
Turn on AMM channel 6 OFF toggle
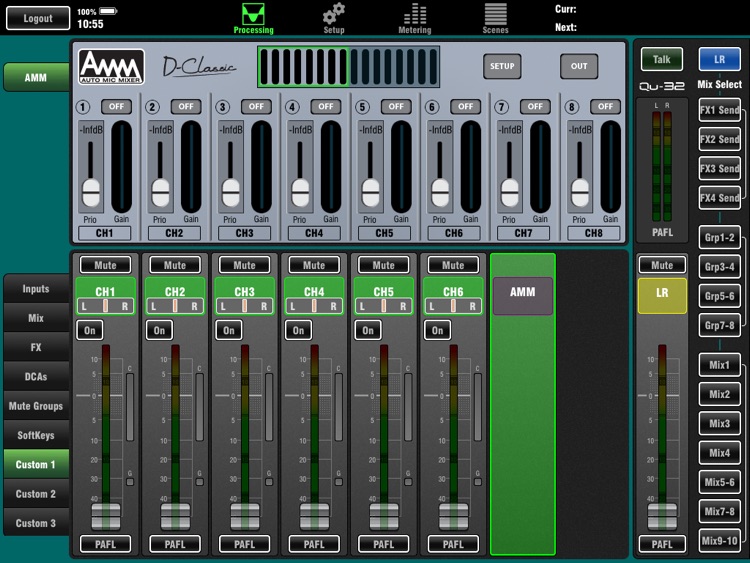(465, 106)
